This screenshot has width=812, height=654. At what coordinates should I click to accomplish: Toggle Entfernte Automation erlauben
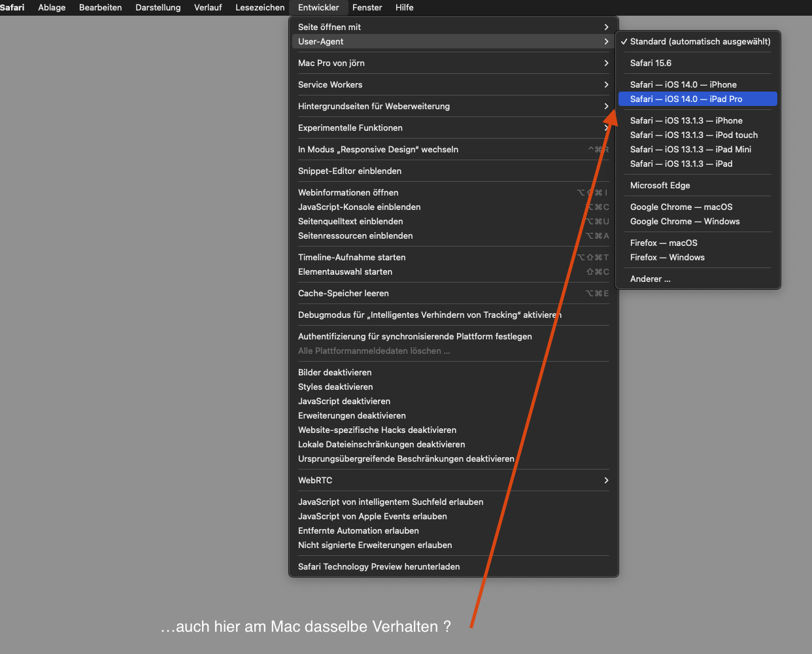(x=454, y=530)
